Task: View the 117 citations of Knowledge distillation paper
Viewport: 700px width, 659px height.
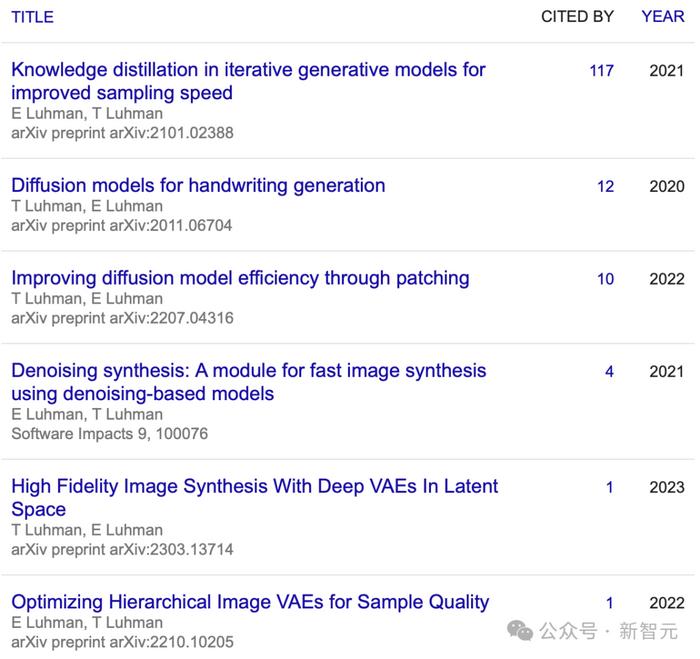Action: point(601,71)
